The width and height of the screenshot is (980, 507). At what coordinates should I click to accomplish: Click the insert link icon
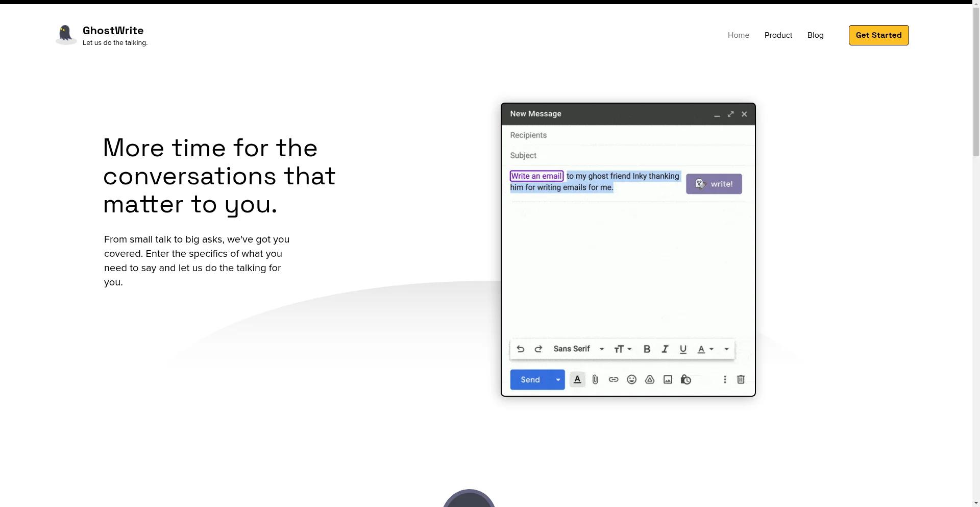click(x=614, y=380)
